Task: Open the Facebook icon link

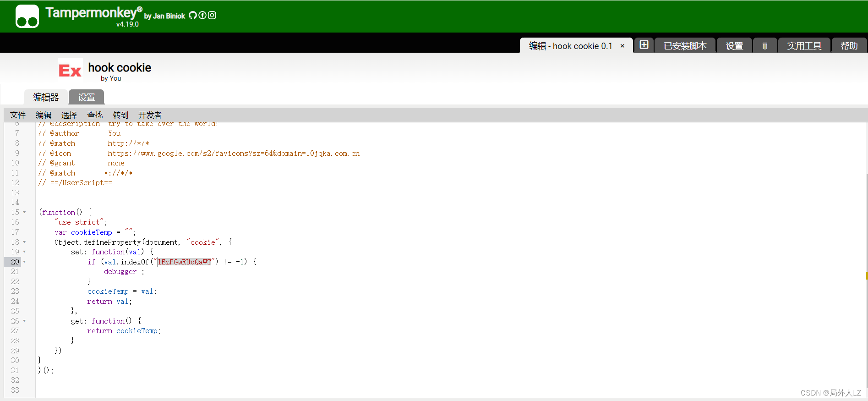Action: point(202,15)
